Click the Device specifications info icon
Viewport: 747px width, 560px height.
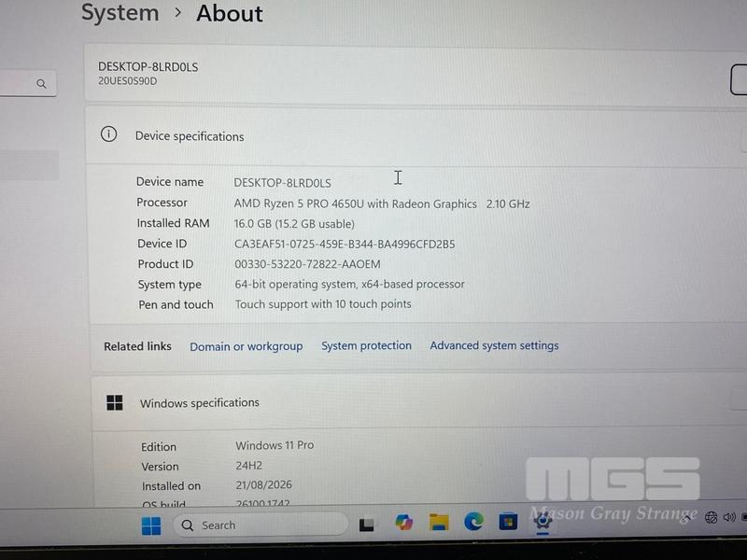[108, 134]
